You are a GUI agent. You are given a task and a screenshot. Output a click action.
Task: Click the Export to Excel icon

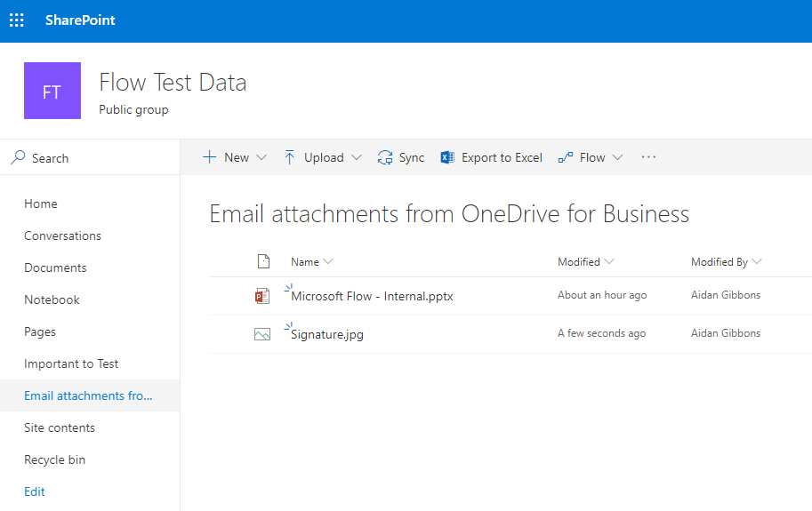pyautogui.click(x=447, y=157)
